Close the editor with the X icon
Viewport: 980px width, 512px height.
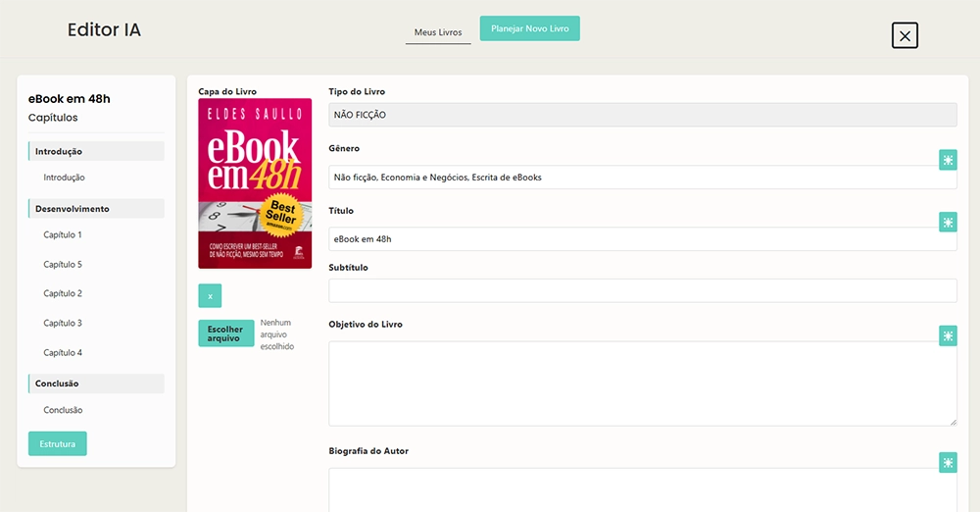(905, 36)
